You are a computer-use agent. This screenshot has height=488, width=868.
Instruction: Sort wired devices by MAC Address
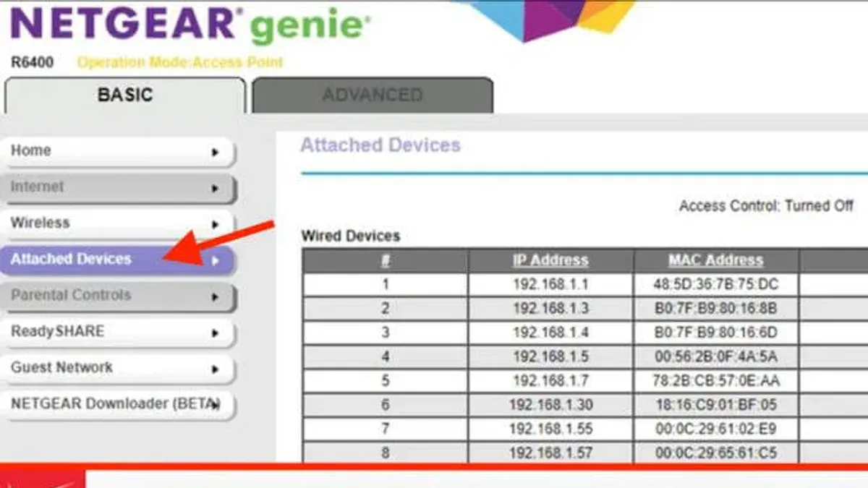point(715,261)
